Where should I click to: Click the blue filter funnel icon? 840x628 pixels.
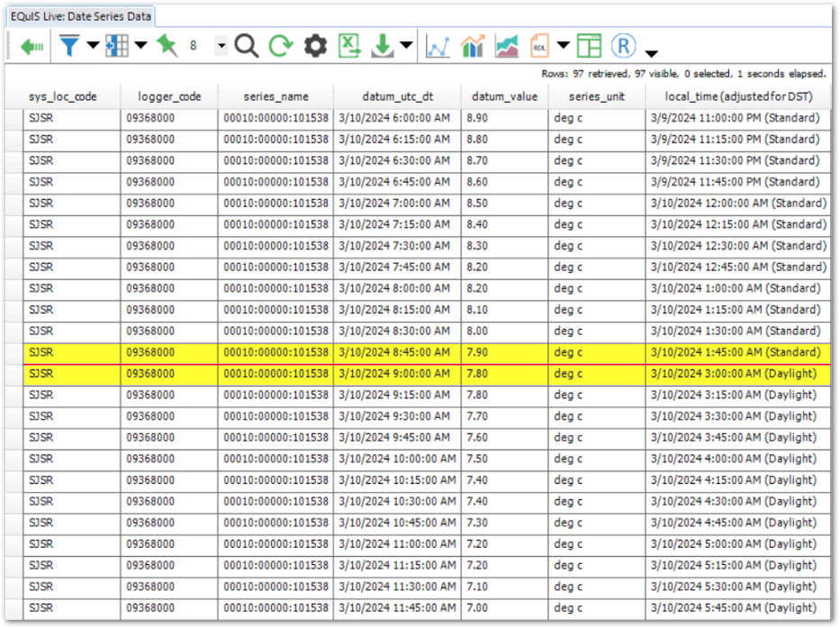[x=69, y=47]
